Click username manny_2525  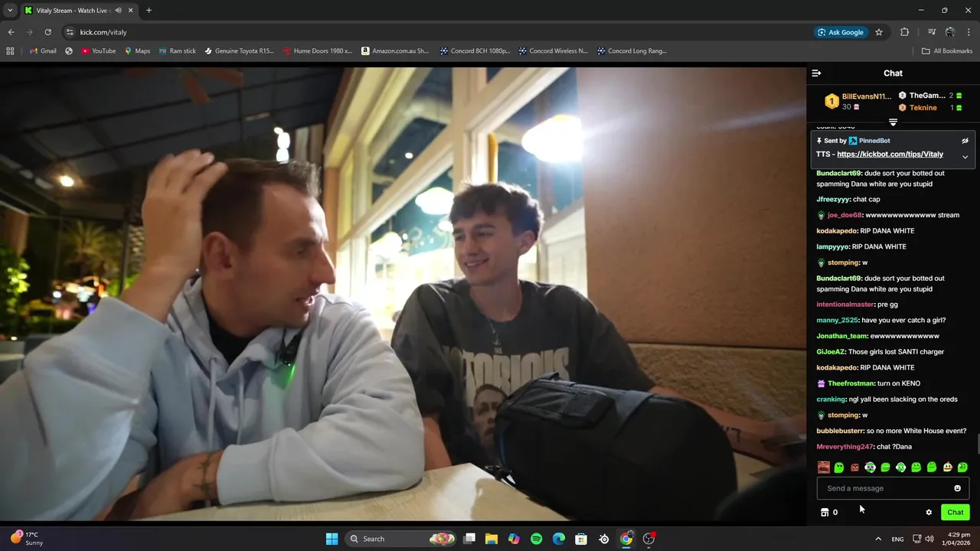coord(837,320)
